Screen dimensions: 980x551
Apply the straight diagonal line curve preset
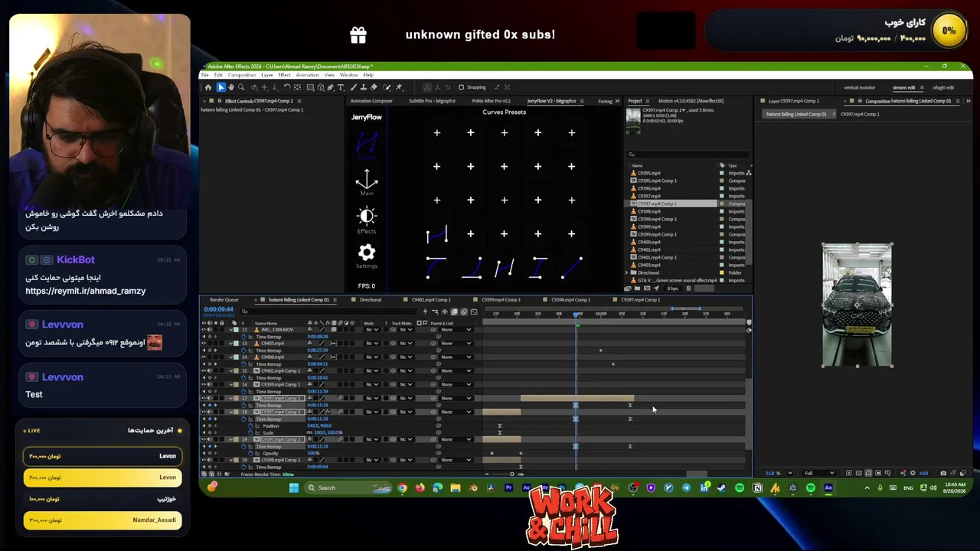click(x=571, y=267)
